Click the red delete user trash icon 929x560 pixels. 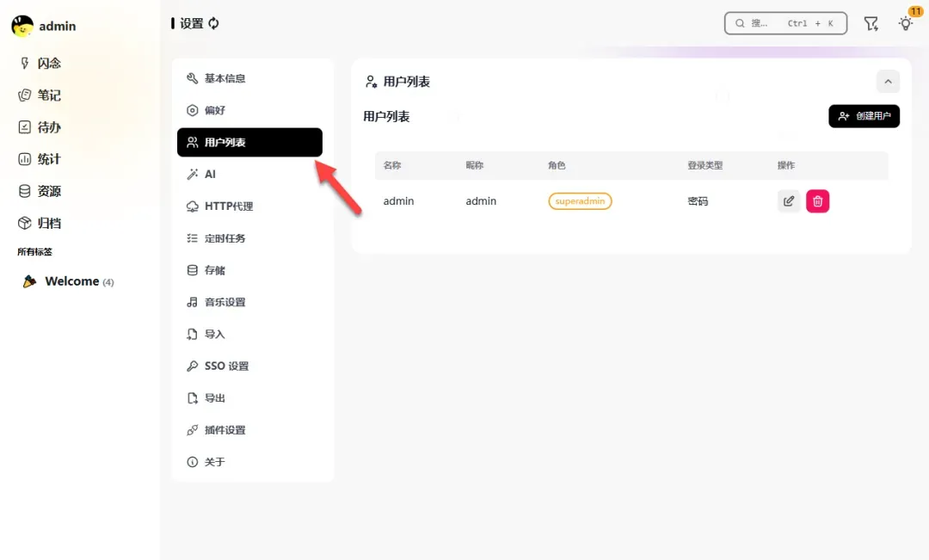point(817,201)
